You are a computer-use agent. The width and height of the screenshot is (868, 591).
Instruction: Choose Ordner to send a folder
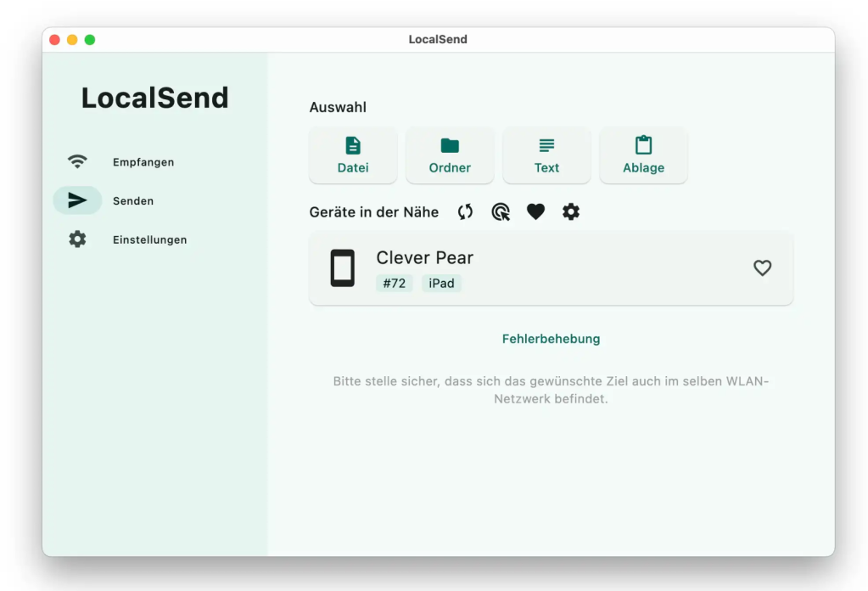pos(450,155)
